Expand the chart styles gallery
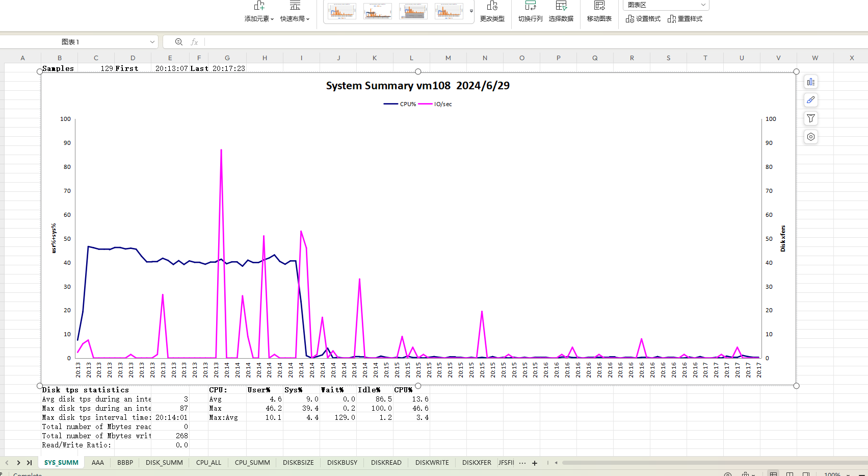The height and width of the screenshot is (476, 868). point(471,11)
